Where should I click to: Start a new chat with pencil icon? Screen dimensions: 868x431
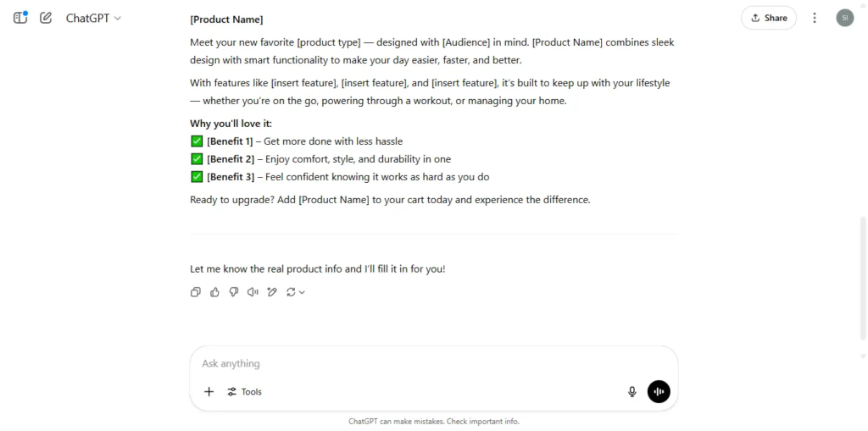pos(46,18)
